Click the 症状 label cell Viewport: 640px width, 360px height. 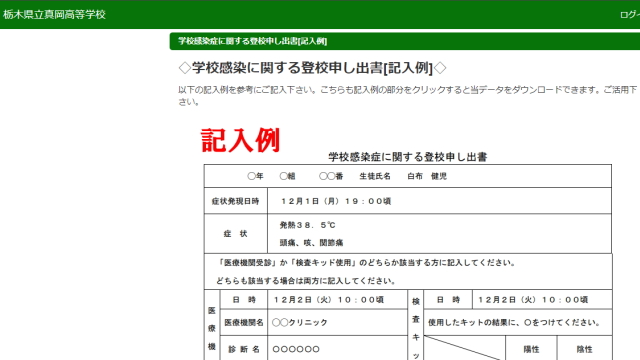pyautogui.click(x=236, y=233)
